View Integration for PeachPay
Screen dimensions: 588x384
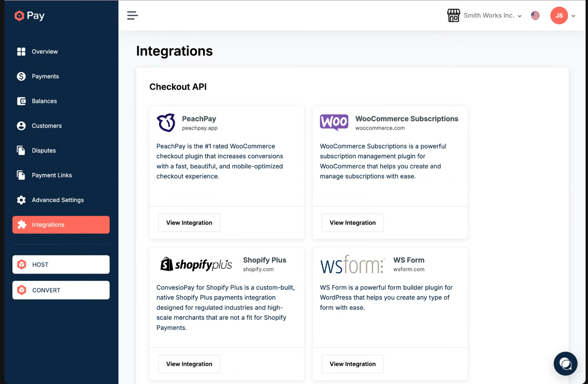[x=189, y=223]
